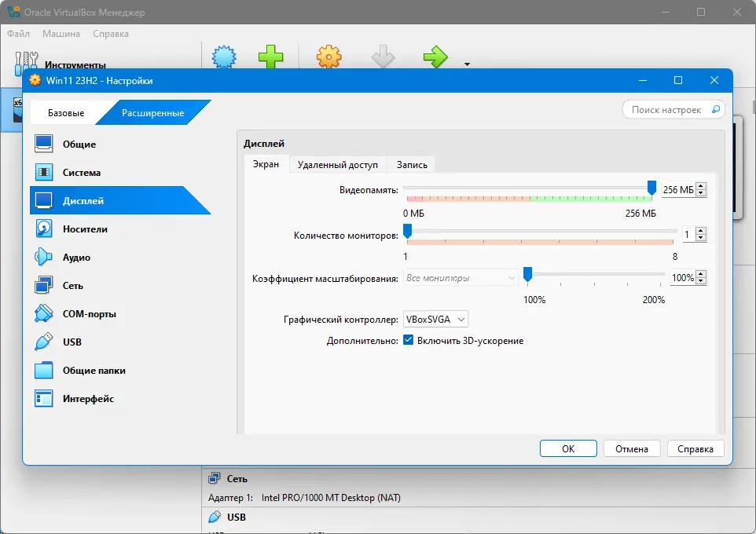Screen dimensions: 756x534
Task: Click the monitor count value field
Action: click(688, 235)
